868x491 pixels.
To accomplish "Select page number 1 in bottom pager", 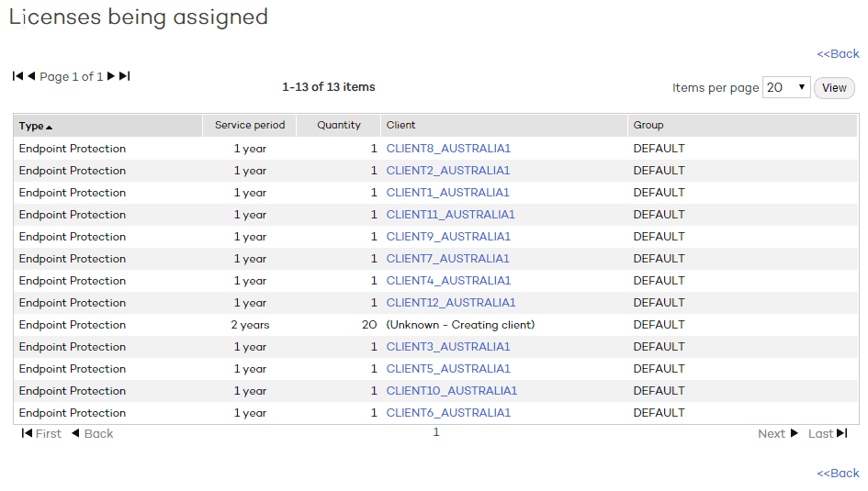I will [436, 432].
